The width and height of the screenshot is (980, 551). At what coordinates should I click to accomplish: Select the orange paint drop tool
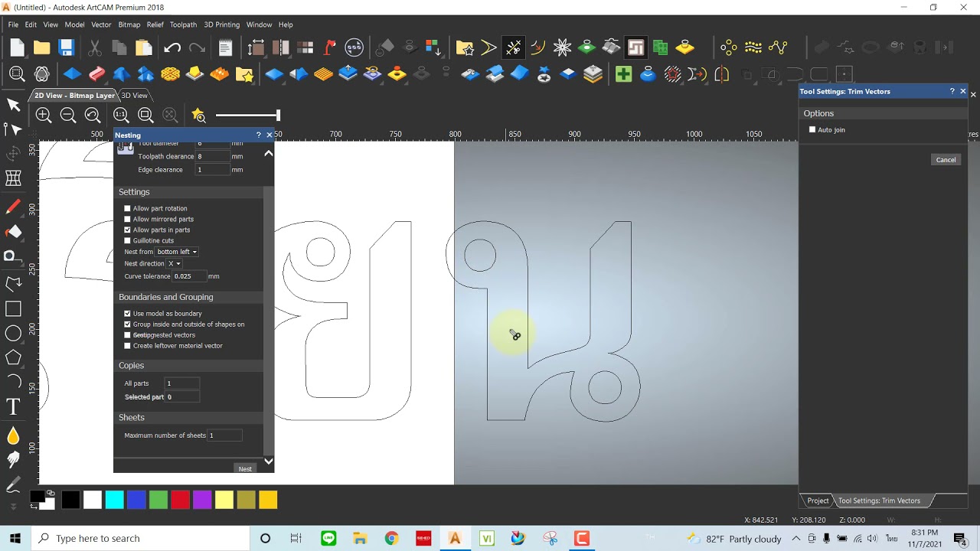pos(13,435)
